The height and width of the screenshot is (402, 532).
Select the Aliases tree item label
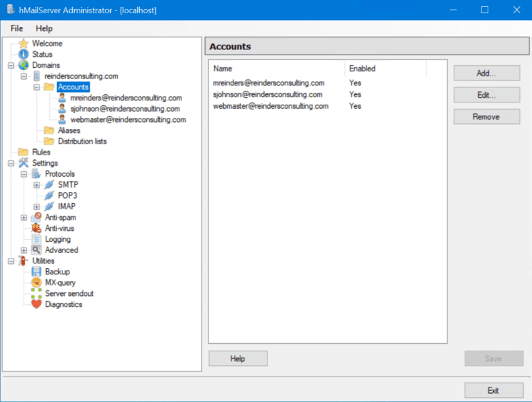(x=69, y=130)
